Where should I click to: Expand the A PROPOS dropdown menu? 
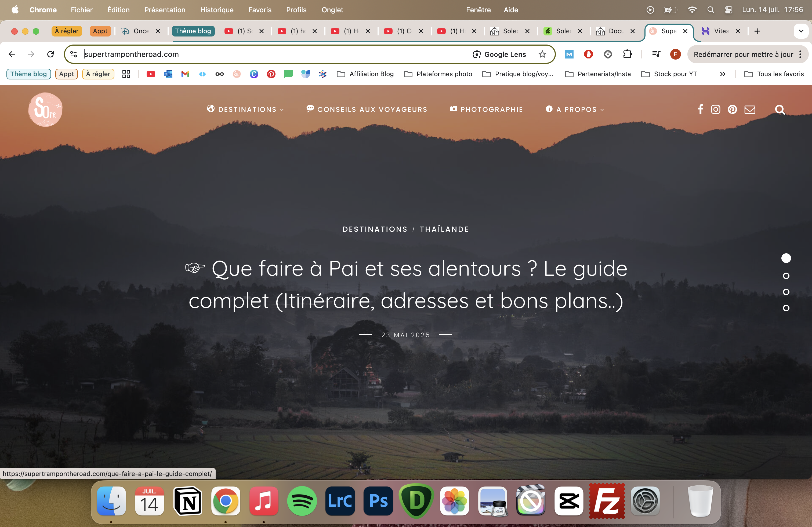575,109
